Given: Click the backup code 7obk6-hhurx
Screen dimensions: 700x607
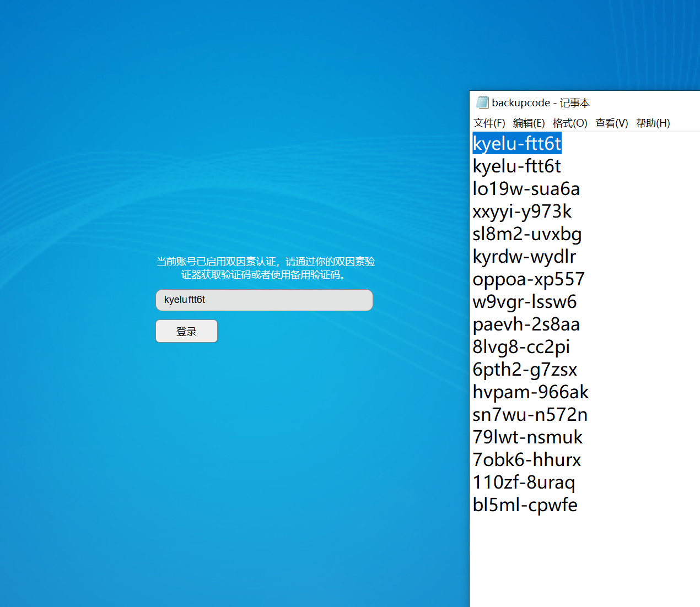Looking at the screenshot, I should point(527,459).
